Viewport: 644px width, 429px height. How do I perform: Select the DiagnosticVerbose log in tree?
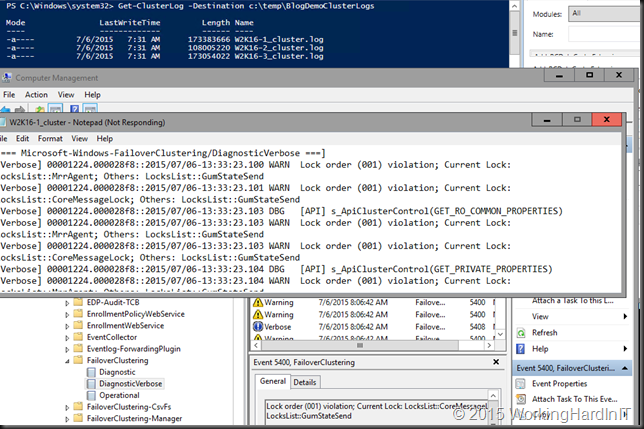click(x=131, y=384)
